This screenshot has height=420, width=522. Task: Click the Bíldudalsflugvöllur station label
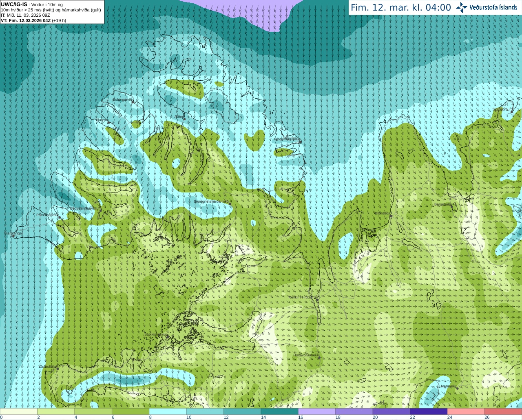point(85,208)
